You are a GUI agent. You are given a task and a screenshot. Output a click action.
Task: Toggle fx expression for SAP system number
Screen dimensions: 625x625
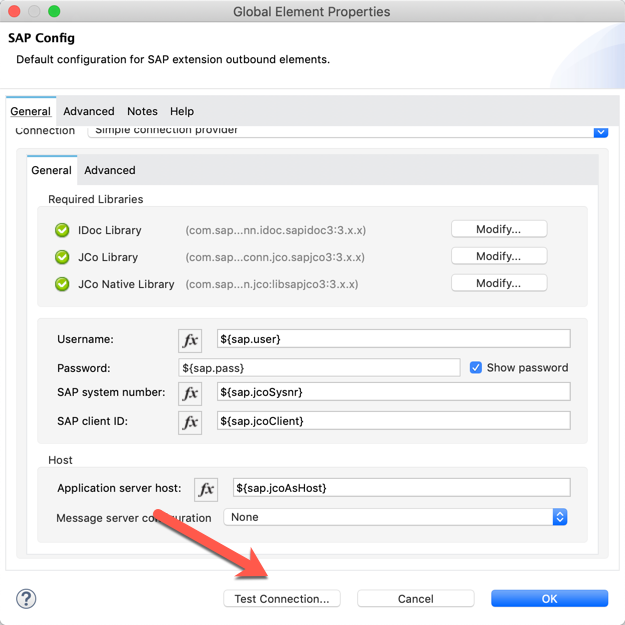(x=190, y=393)
